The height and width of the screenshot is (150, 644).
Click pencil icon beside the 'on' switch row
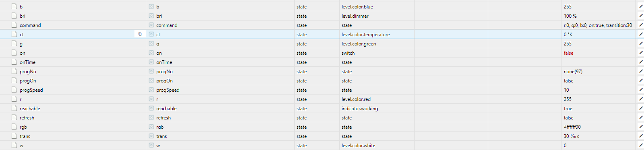[x=641, y=53]
